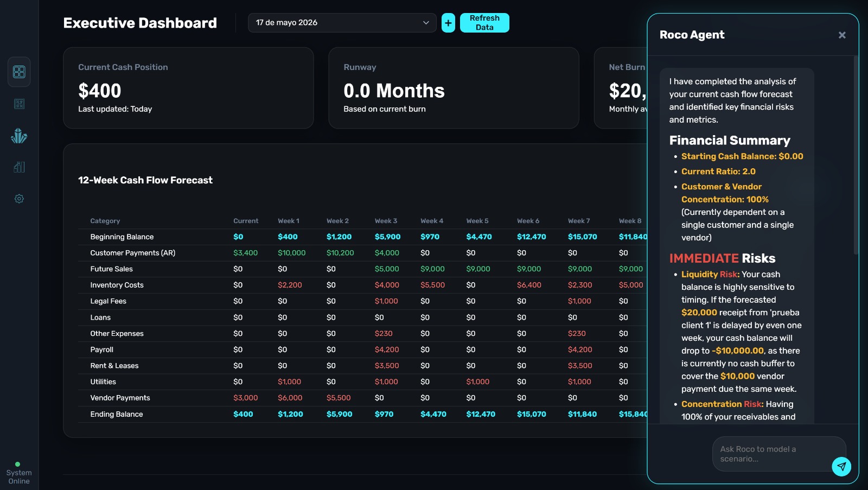This screenshot has width=868, height=490.
Task: Select the Other Expenses row label
Action: [x=117, y=334]
